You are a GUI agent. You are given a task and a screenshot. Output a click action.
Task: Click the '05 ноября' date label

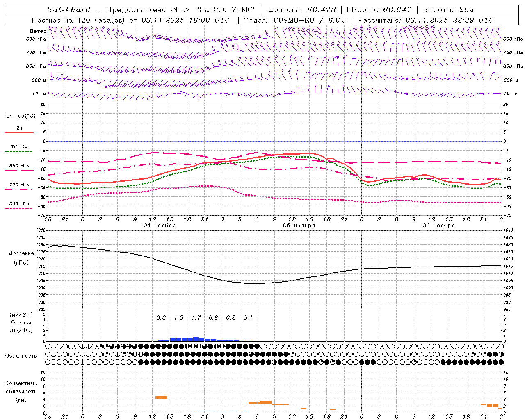pyautogui.click(x=299, y=226)
